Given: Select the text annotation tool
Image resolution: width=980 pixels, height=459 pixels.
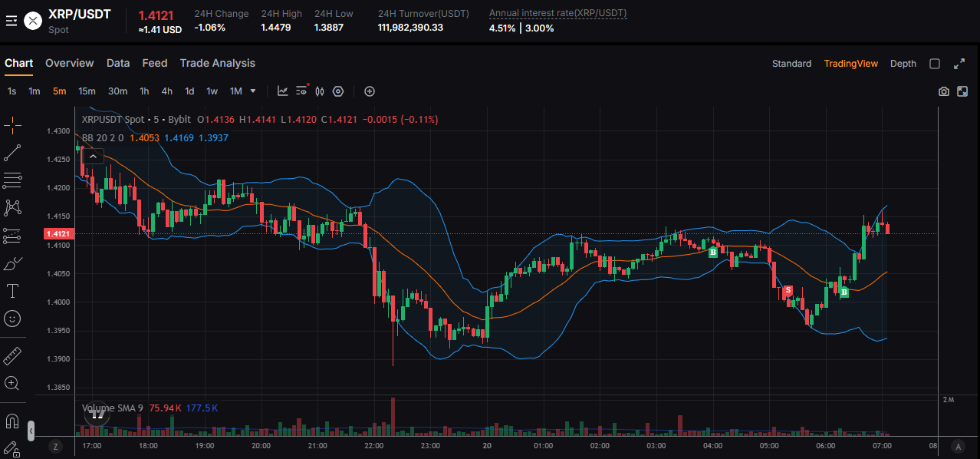Looking at the screenshot, I should pos(12,291).
